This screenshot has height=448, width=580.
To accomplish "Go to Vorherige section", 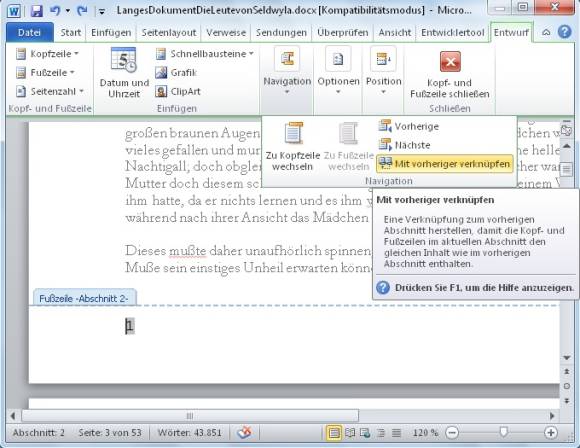I will [408, 126].
